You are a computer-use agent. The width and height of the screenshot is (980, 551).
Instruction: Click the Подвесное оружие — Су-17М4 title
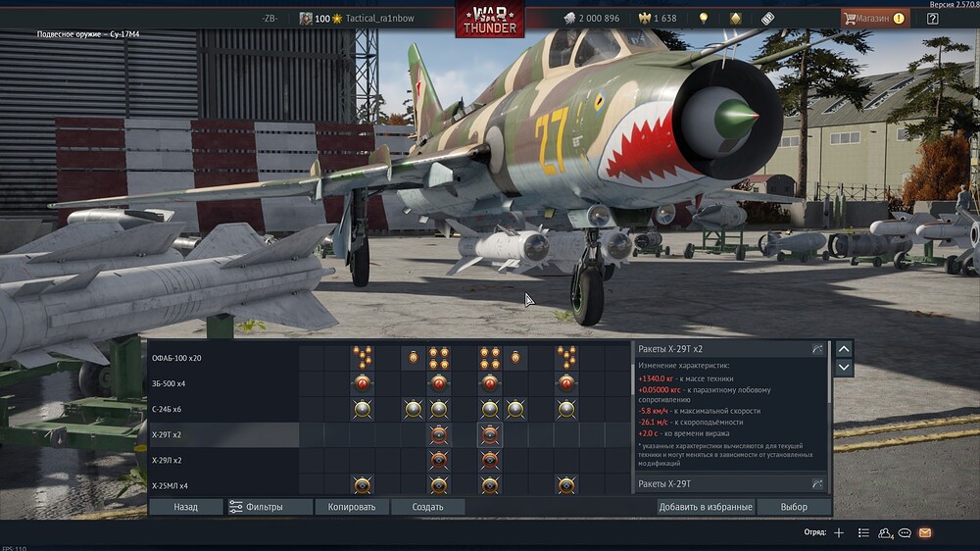(x=88, y=34)
